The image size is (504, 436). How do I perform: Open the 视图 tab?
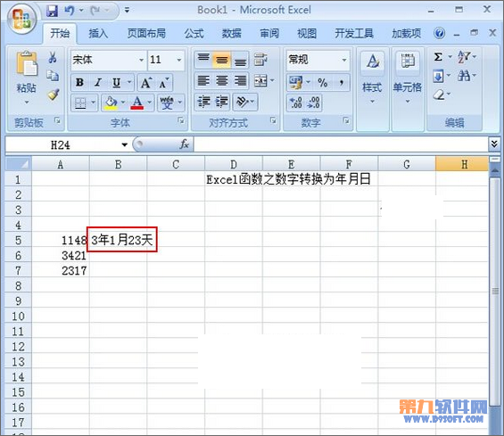pyautogui.click(x=307, y=33)
